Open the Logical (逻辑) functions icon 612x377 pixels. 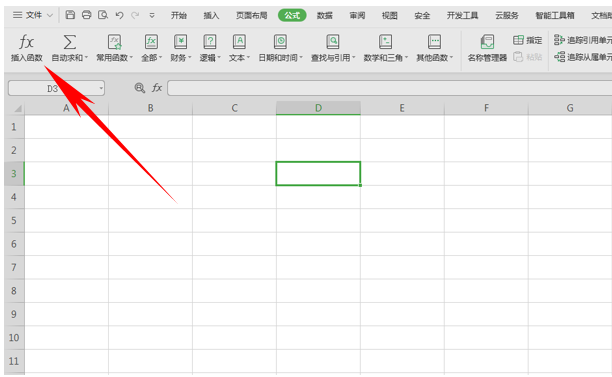210,41
